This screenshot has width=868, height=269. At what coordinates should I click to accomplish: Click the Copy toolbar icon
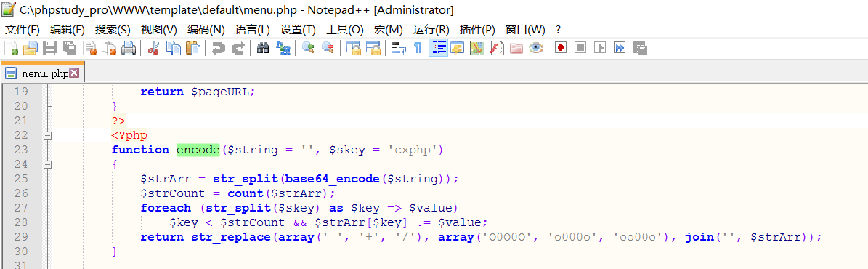tap(174, 48)
